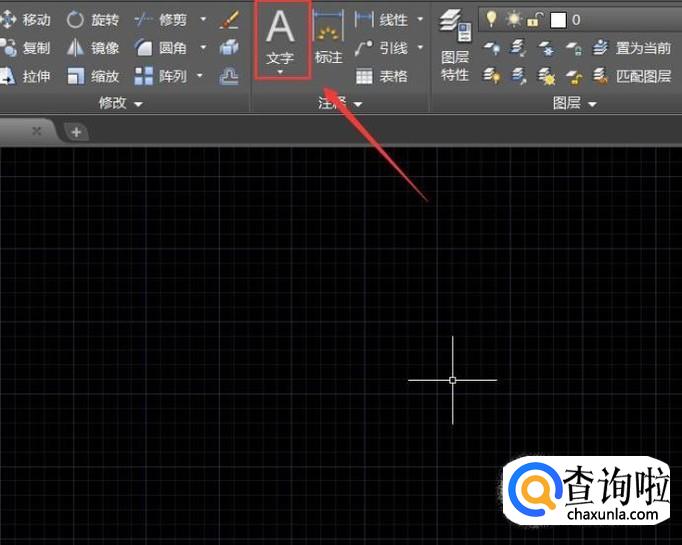Select the Stretch (拉伸) tool

25,77
